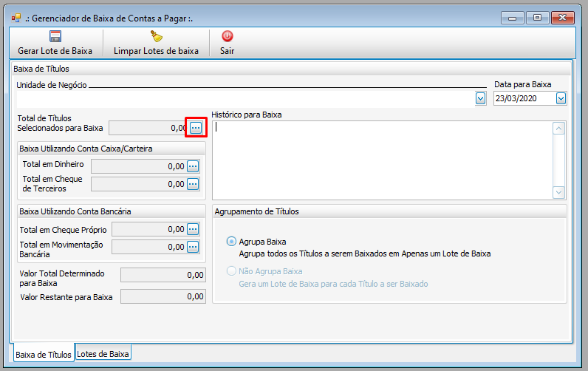Click the Sair label in the toolbar
This screenshot has width=588, height=371.
(x=228, y=51)
